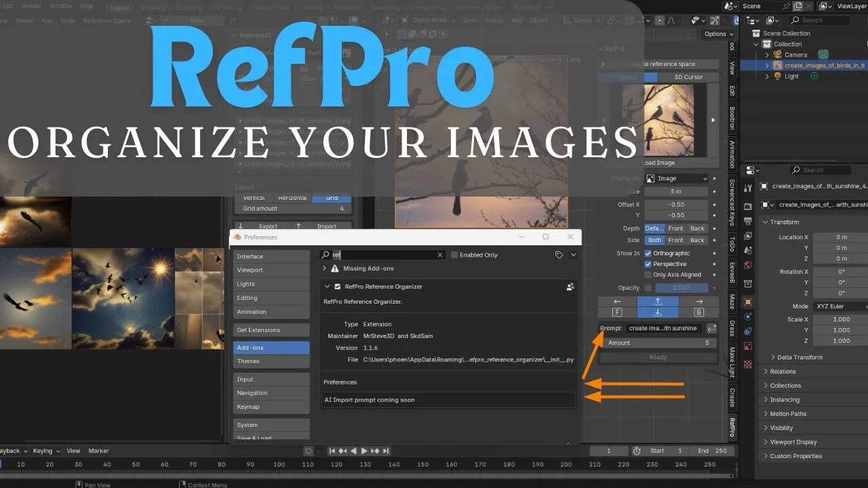Image resolution: width=868 pixels, height=488 pixels.
Task: Open the Display As Image dropdown
Action: (676, 178)
